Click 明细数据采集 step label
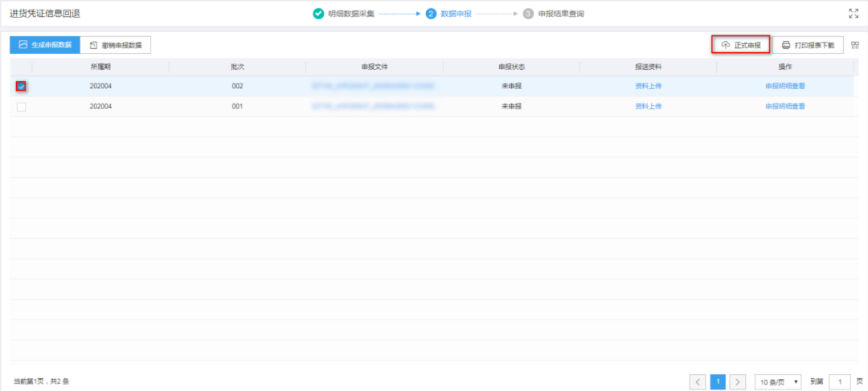This screenshot has height=391, width=868. point(351,14)
